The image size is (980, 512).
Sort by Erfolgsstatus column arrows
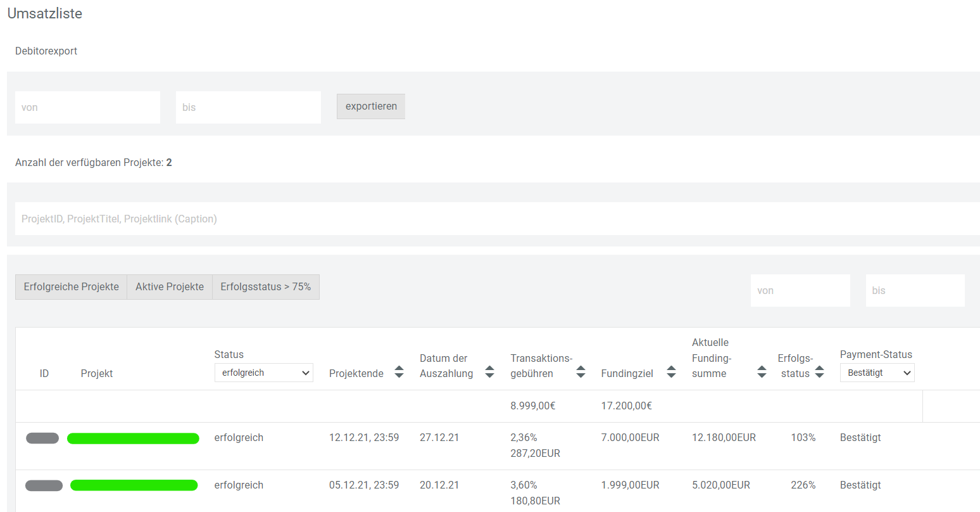pos(819,372)
